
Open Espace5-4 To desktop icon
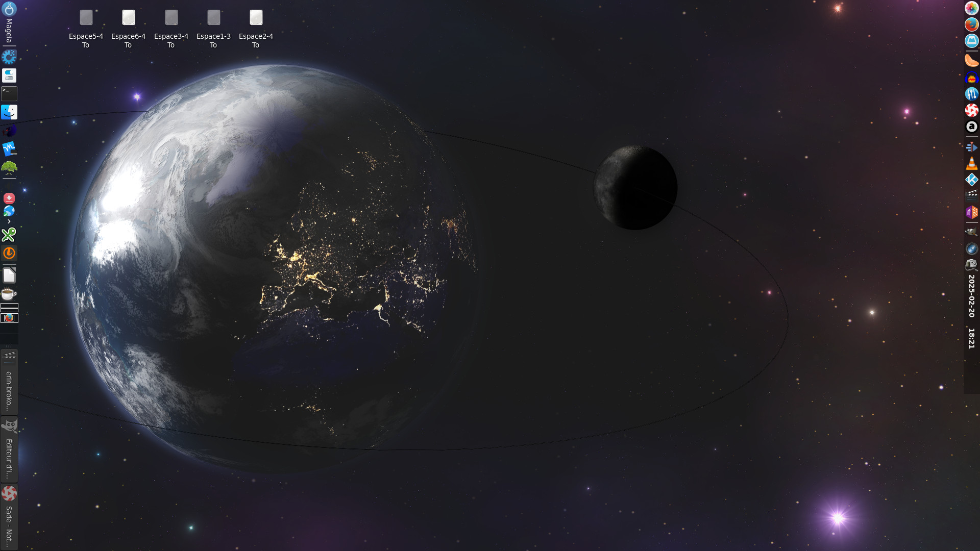point(86,29)
